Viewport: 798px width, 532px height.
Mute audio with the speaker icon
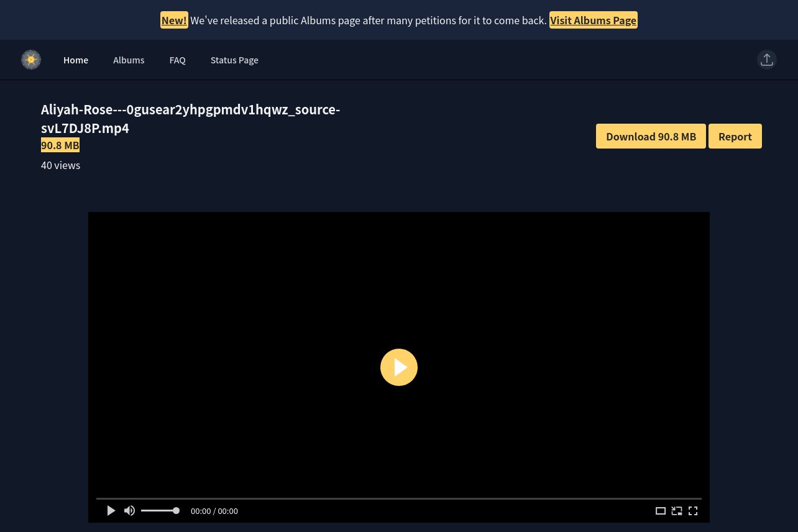(x=129, y=511)
